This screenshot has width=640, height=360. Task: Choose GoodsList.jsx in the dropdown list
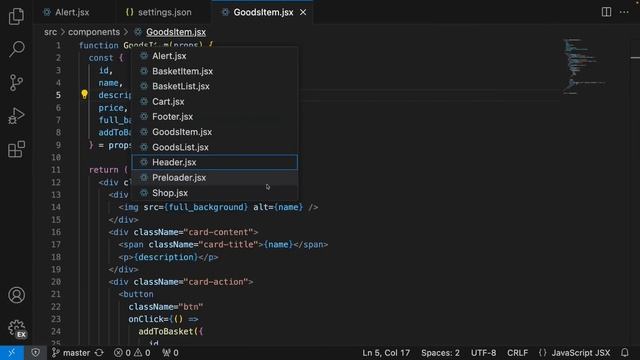pyautogui.click(x=215, y=147)
